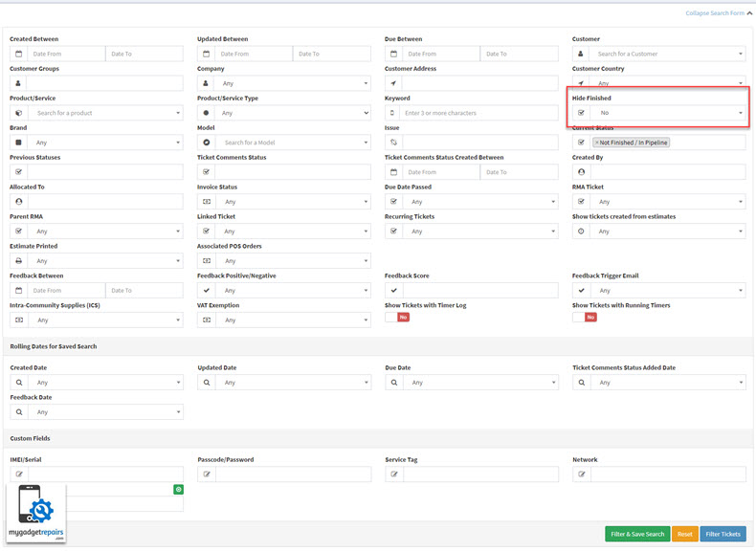Image resolution: width=756 pixels, height=551 pixels.
Task: Expand Product/Service Type dropdown
Action: coord(293,113)
